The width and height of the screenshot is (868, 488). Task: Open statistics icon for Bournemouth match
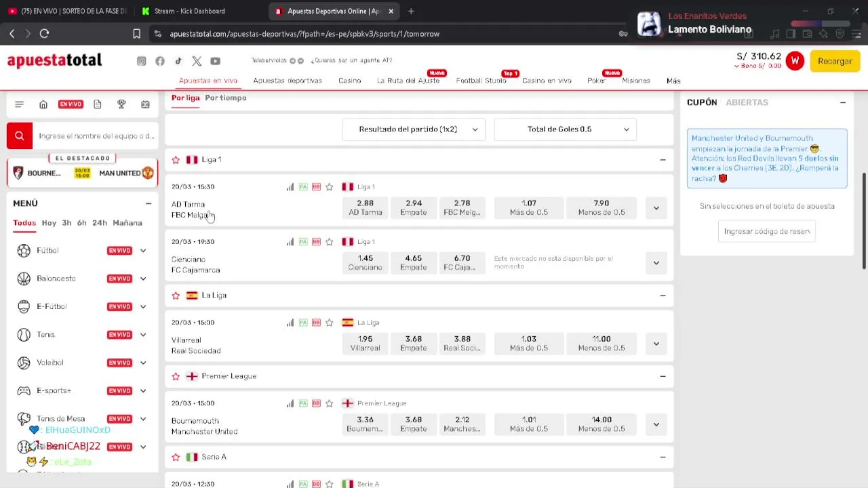(x=290, y=403)
